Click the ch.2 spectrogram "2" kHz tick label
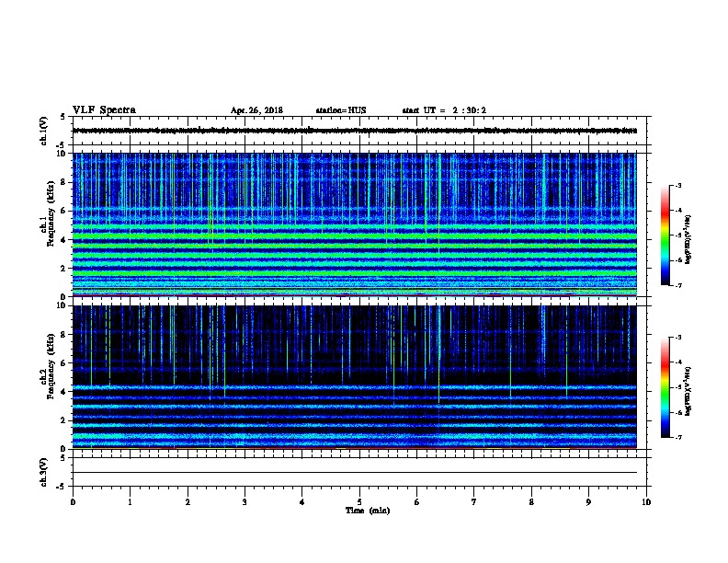This screenshot has width=728, height=563. pos(63,420)
